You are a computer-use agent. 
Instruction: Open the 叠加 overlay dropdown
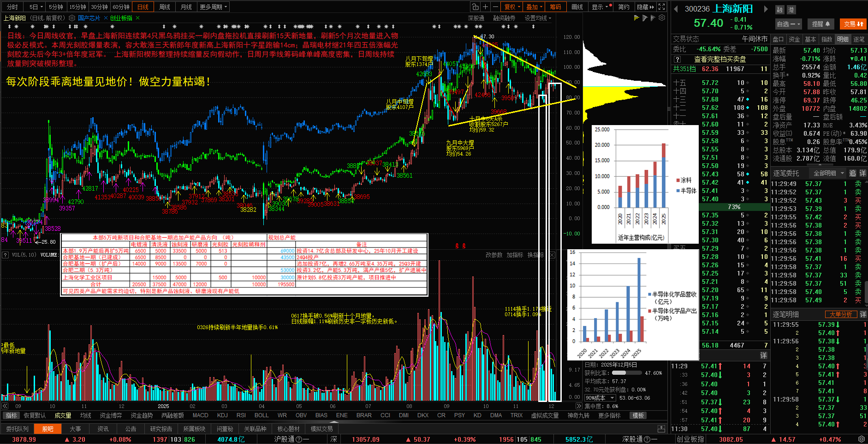(x=534, y=7)
